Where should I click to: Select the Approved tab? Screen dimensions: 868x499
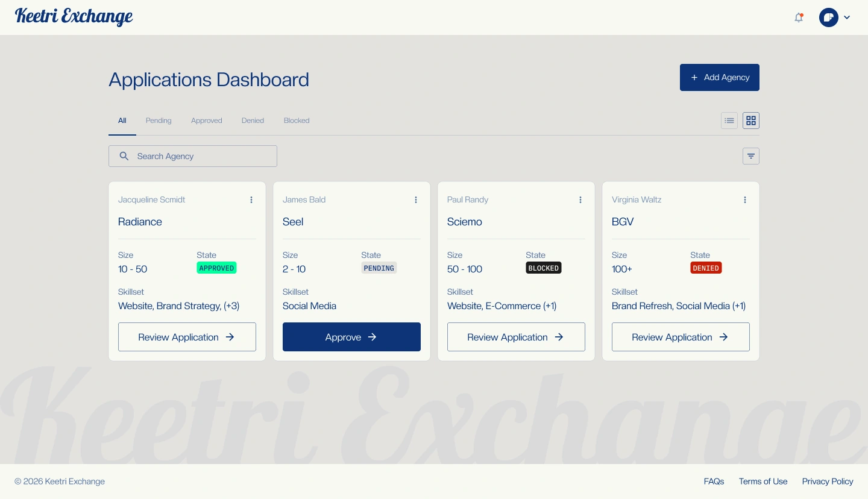(x=207, y=121)
